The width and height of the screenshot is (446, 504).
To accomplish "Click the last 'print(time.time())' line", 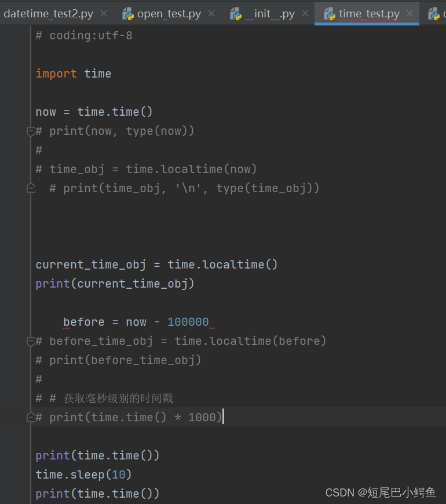I will 97,494.
